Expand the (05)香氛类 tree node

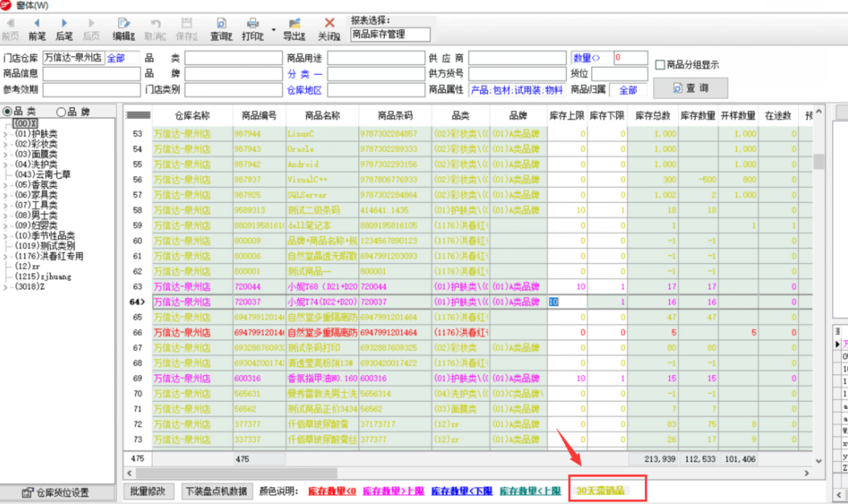[6, 184]
